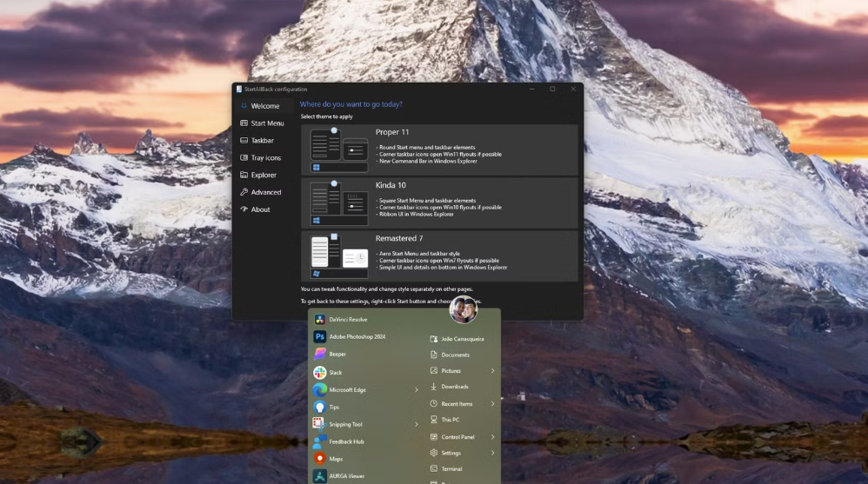
Task: Click 'You can tweak functionality' note text
Action: 387,289
